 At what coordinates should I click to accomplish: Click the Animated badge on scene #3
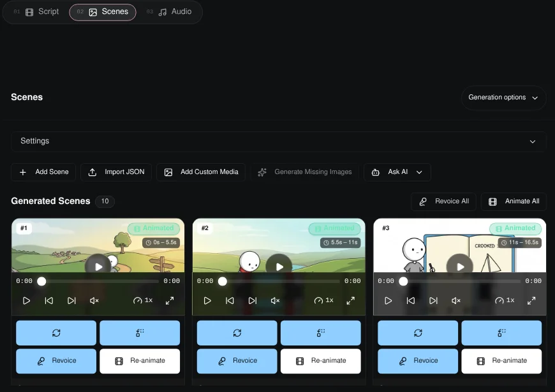[515, 228]
